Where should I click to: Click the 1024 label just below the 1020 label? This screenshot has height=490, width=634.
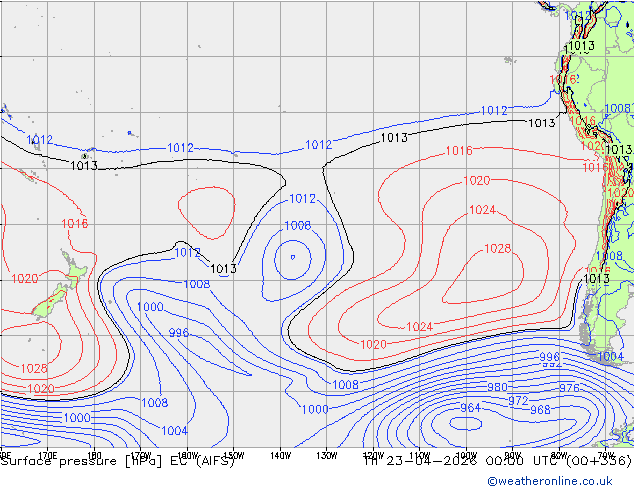tap(482, 210)
